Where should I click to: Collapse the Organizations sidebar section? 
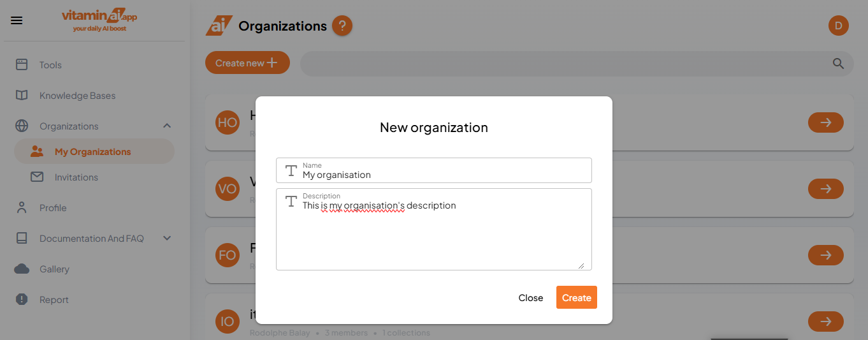tap(167, 126)
